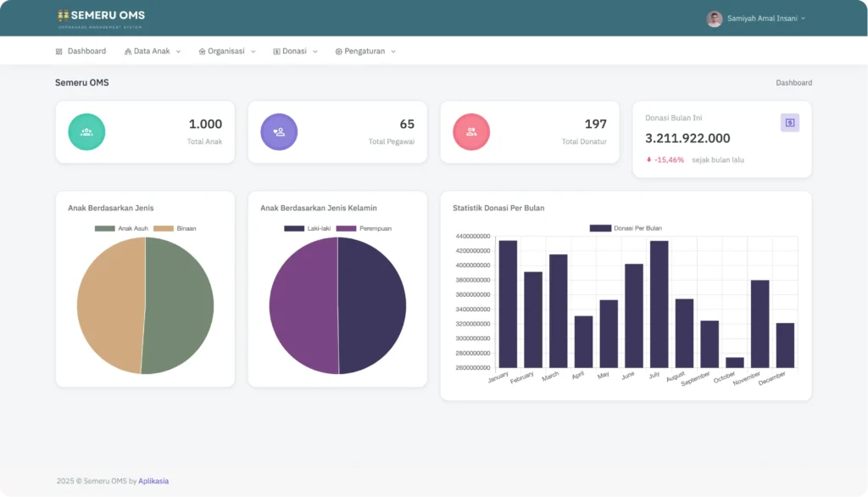This screenshot has width=868, height=497.
Task: Toggle Laki-laki legend in gender chart
Action: (307, 228)
